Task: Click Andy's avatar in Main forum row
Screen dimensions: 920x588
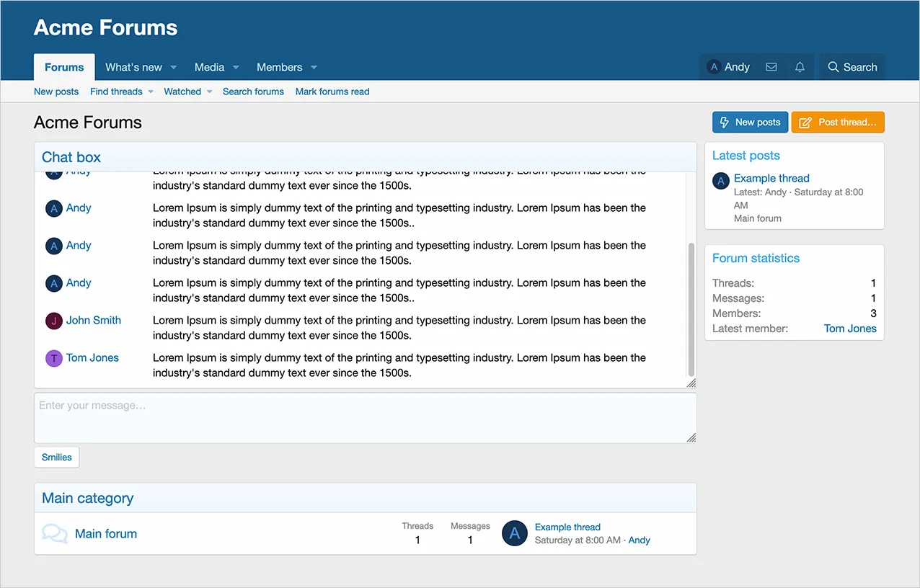Action: click(x=514, y=533)
